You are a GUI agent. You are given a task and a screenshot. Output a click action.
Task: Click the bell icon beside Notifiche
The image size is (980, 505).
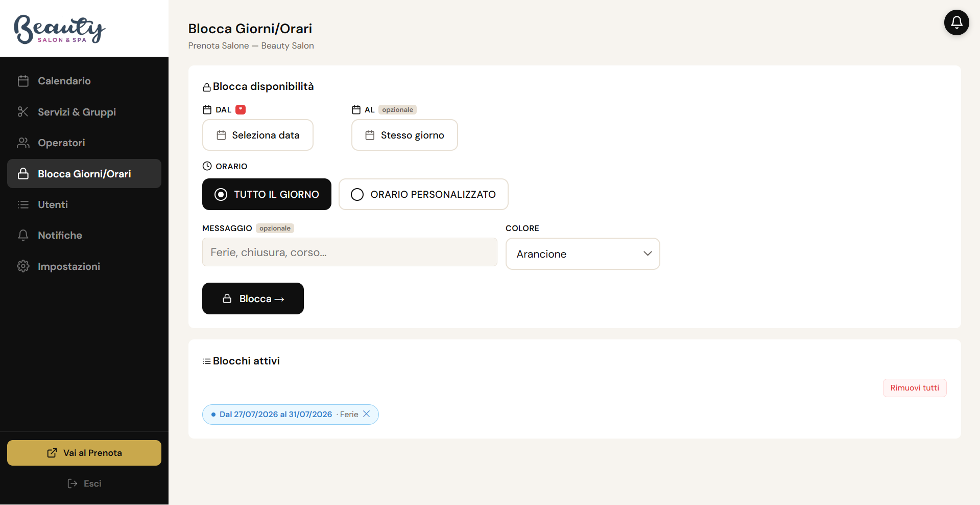click(23, 235)
